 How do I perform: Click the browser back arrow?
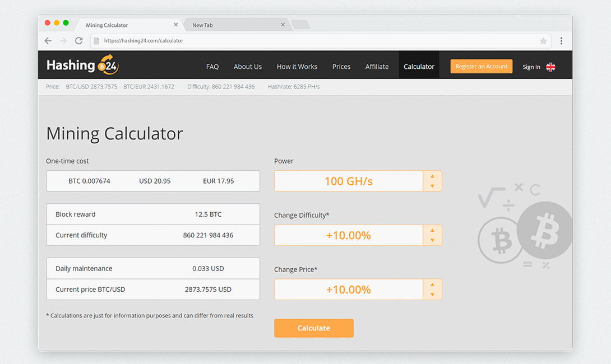pos(48,41)
